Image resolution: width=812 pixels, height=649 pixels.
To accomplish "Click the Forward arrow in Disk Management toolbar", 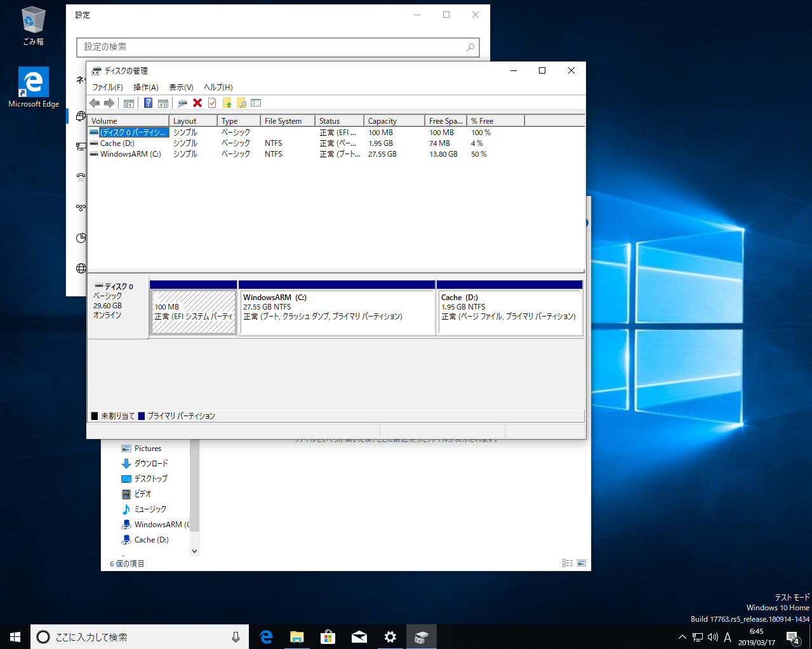I will (109, 103).
